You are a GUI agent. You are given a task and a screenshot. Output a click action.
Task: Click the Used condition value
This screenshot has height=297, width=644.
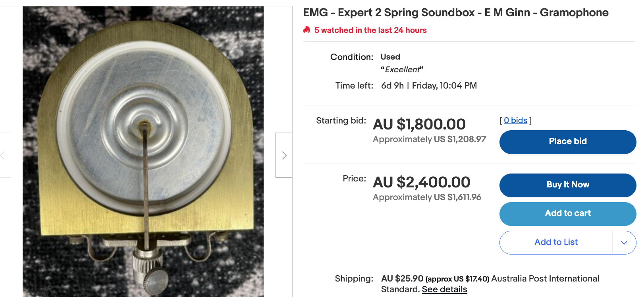[390, 57]
